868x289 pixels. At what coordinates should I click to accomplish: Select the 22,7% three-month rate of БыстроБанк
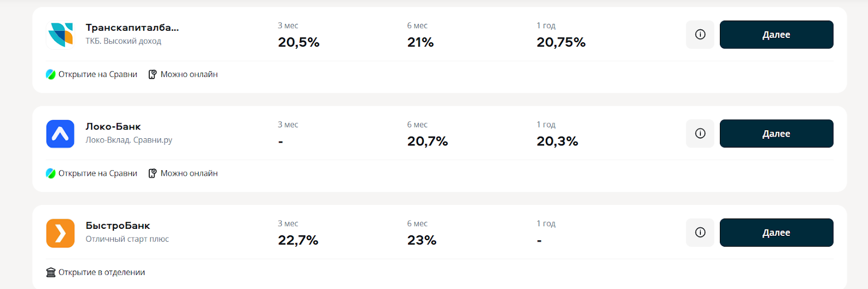(x=298, y=240)
